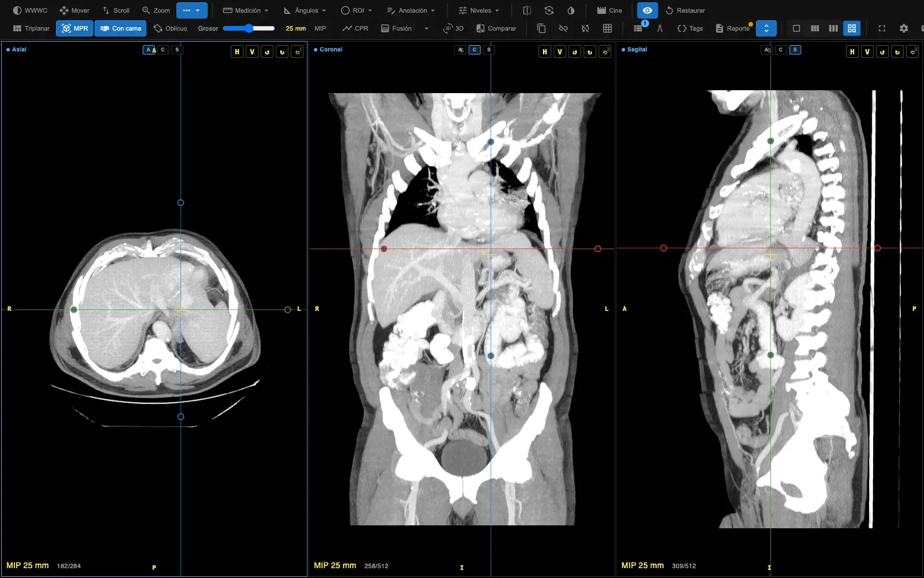Open the Fusión tool
The image size is (924, 578).
click(x=396, y=28)
